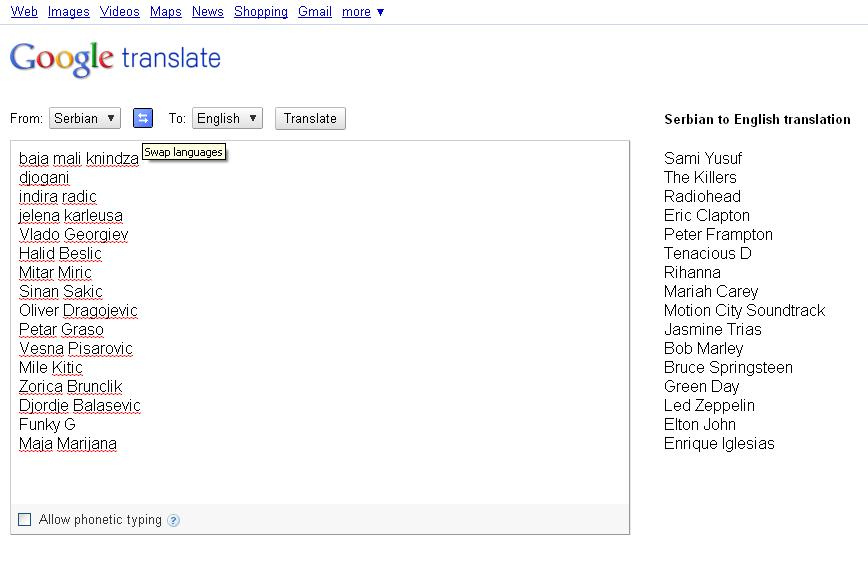This screenshot has width=868, height=579.
Task: Click the input line 'Sinan Sakic'
Action: click(61, 292)
